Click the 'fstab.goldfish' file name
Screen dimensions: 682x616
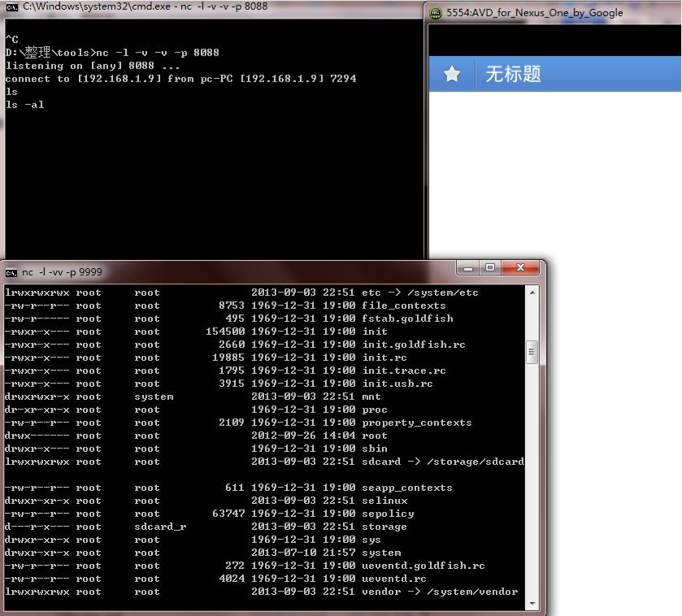[407, 319]
